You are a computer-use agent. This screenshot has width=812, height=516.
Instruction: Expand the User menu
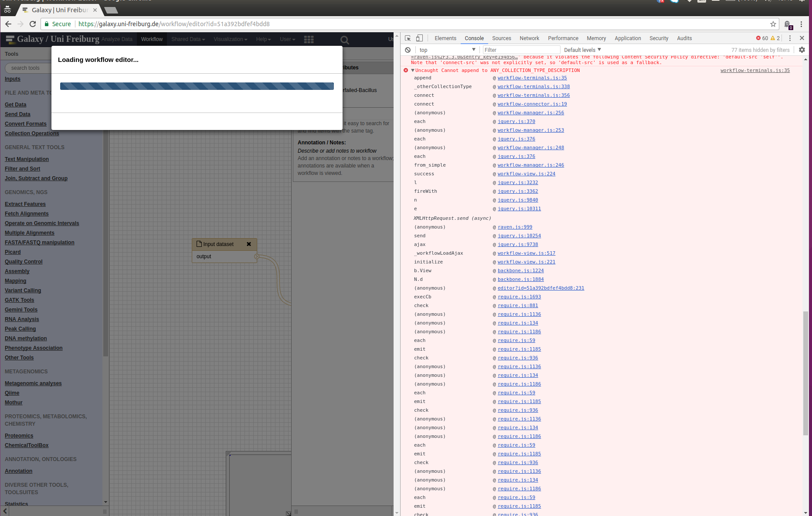(287, 39)
